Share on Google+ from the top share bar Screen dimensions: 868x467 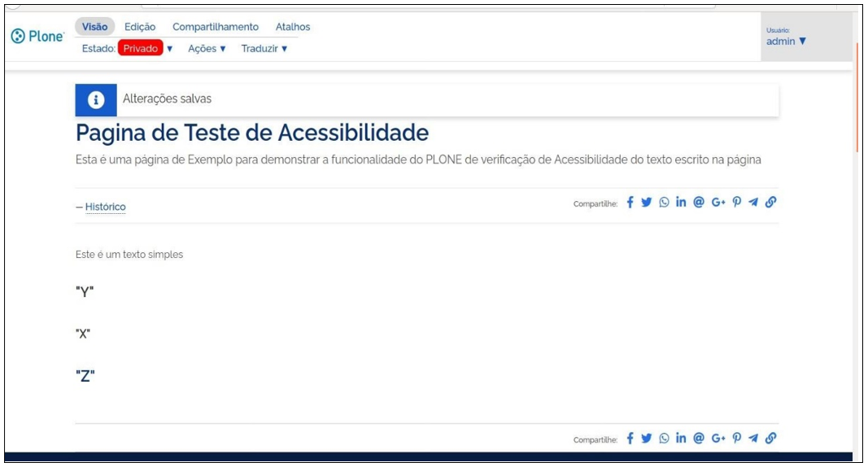718,203
